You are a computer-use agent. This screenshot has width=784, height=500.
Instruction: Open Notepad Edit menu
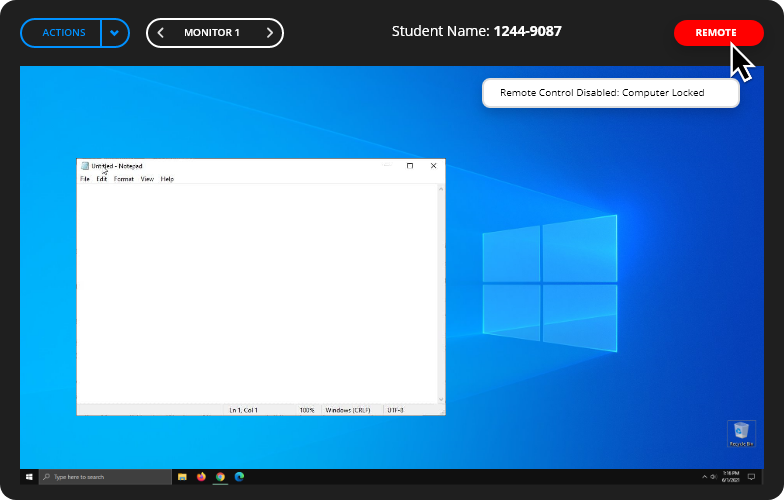coord(102,179)
